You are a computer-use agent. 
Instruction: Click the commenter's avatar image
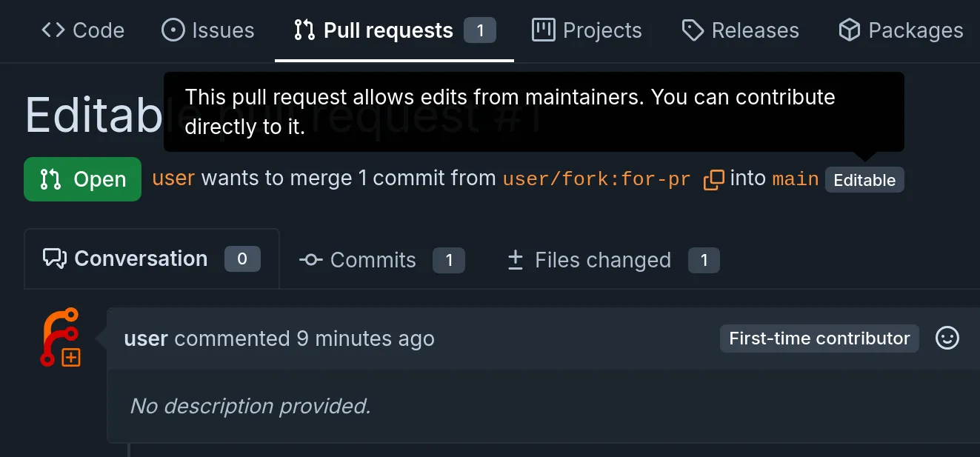click(61, 338)
